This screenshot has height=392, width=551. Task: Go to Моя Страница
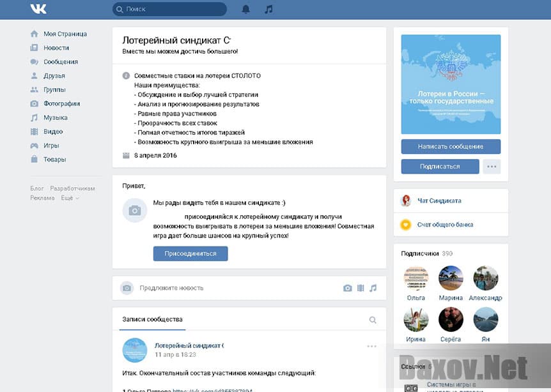[65, 34]
